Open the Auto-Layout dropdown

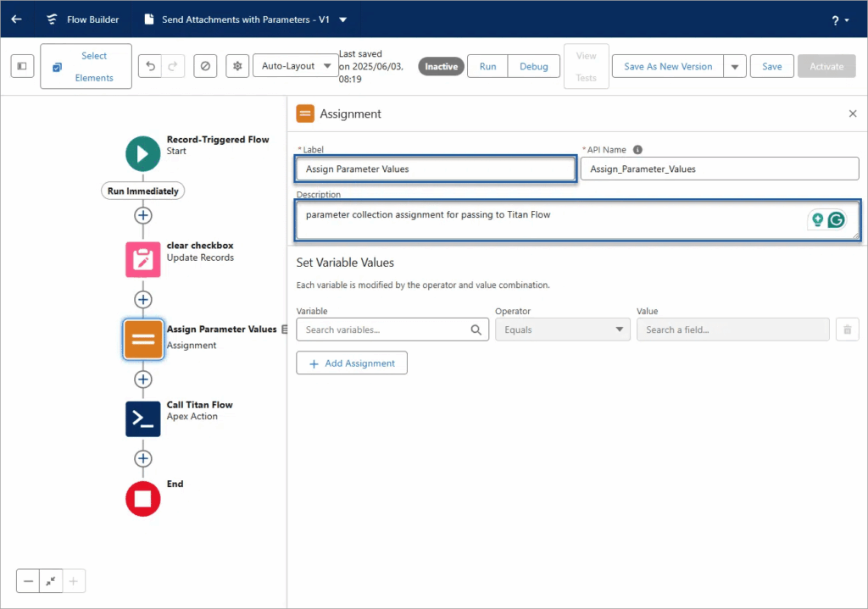coord(296,65)
